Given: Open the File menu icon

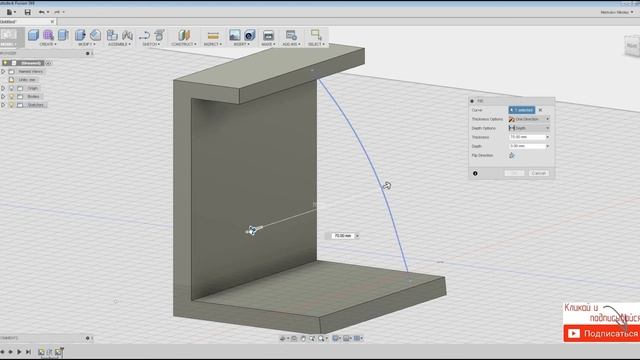Looking at the screenshot, I should (10, 12).
